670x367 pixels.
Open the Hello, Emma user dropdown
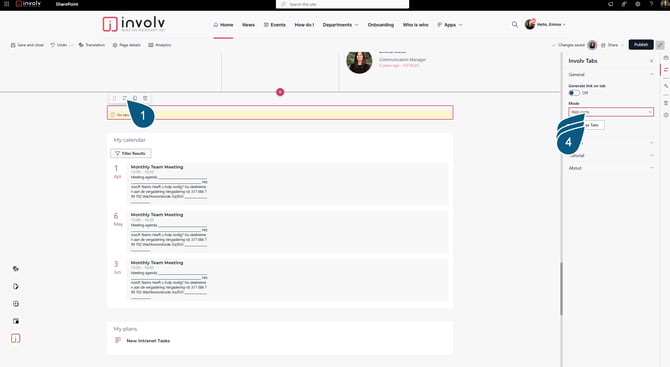pyautogui.click(x=551, y=24)
